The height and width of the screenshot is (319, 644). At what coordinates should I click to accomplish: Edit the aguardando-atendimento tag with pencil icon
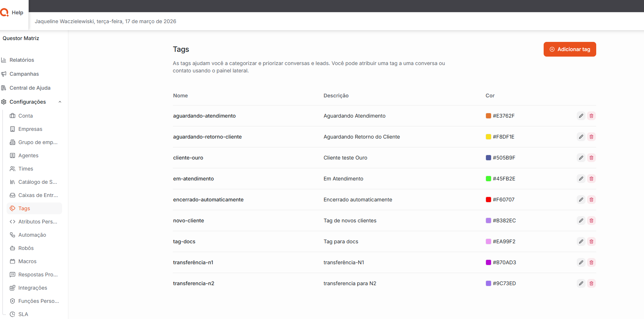581,116
